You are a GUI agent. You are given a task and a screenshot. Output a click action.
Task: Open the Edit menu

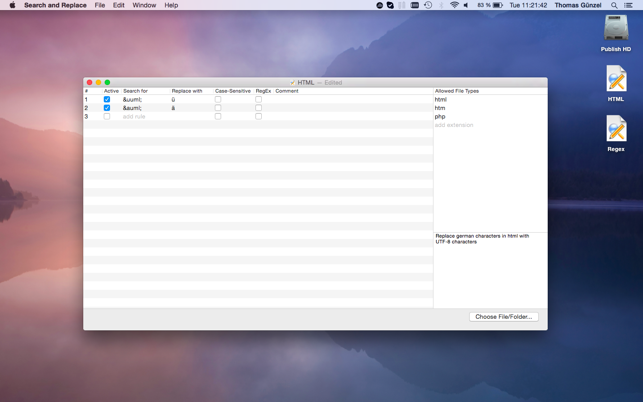(119, 5)
